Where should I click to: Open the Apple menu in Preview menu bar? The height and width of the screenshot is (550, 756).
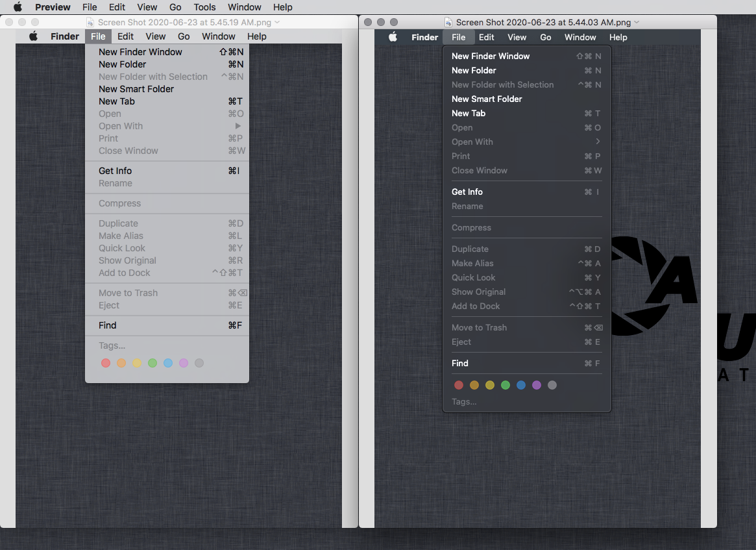point(18,6)
